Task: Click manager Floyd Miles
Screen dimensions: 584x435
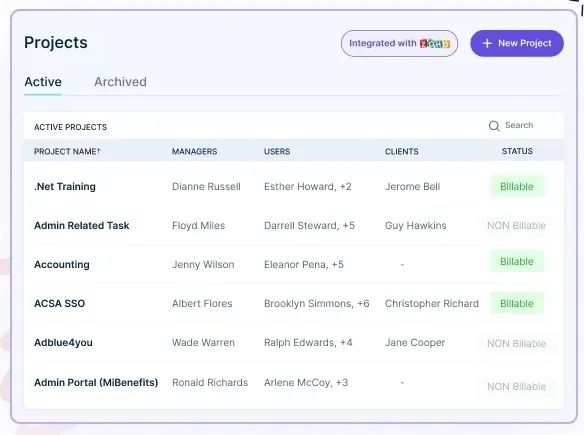Action: point(199,226)
